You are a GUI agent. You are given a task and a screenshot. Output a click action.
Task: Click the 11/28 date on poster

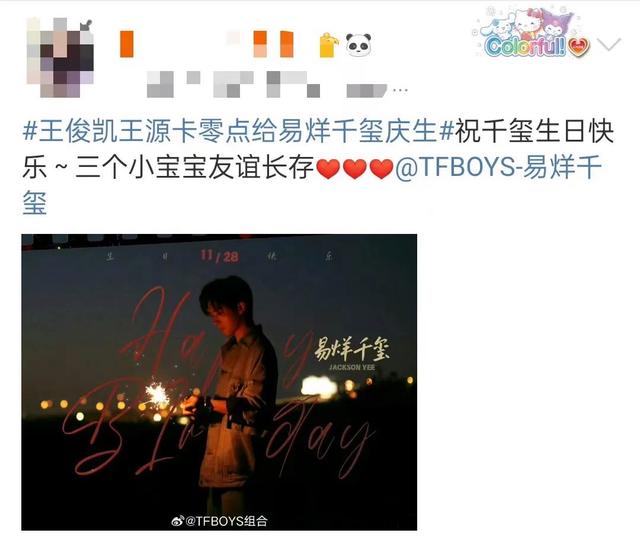pos(219,256)
